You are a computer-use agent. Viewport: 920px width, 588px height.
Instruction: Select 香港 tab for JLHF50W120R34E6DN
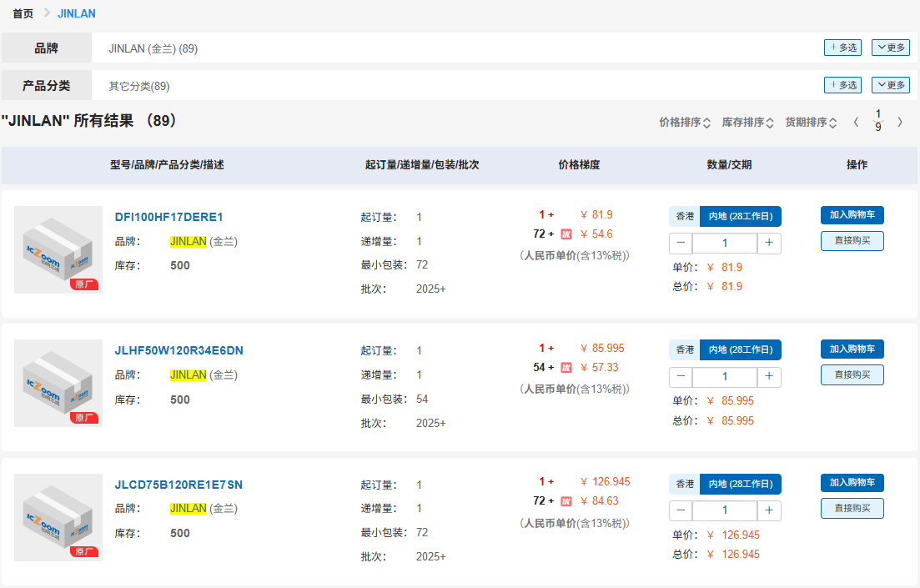(x=684, y=349)
